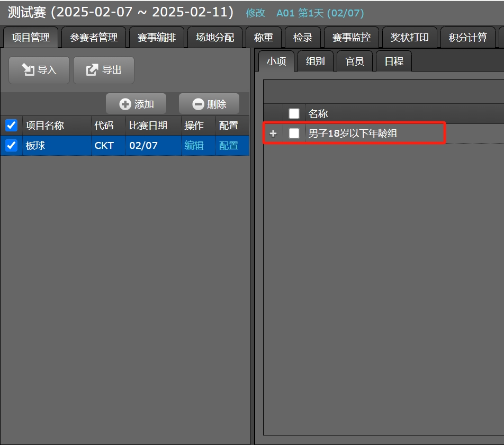Sort by the 比赛日期 column header
This screenshot has height=445, width=504.
point(148,126)
